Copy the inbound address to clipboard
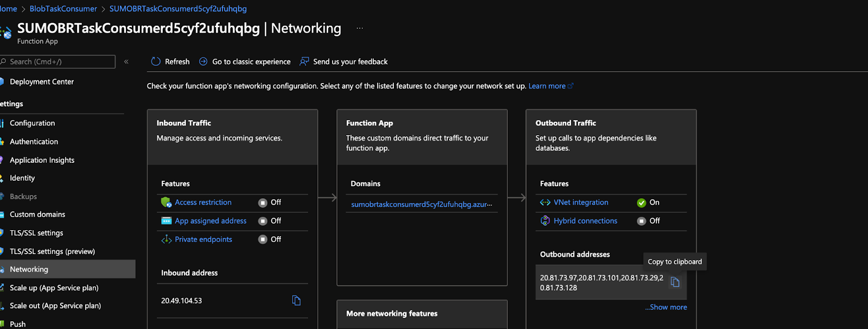This screenshot has height=329, width=868. pos(296,300)
